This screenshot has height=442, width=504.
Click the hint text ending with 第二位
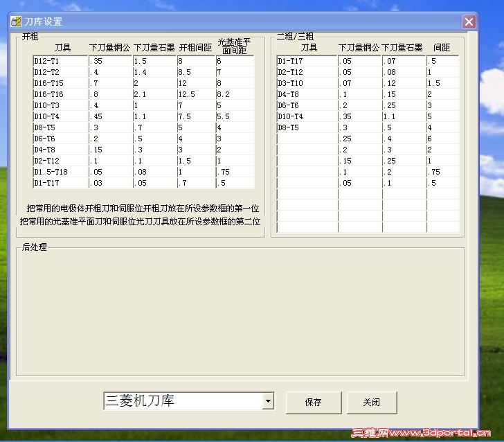coord(140,222)
